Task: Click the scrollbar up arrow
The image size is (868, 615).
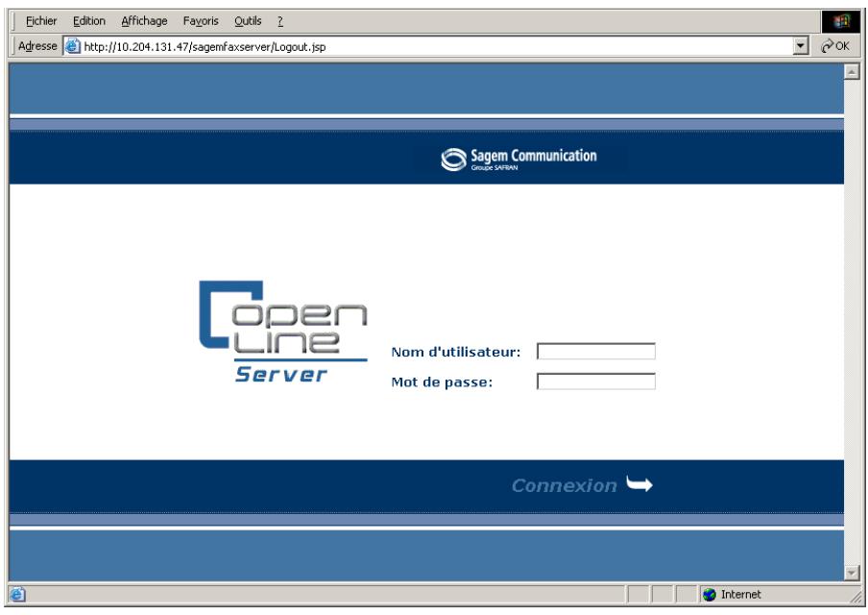Action: tap(852, 71)
